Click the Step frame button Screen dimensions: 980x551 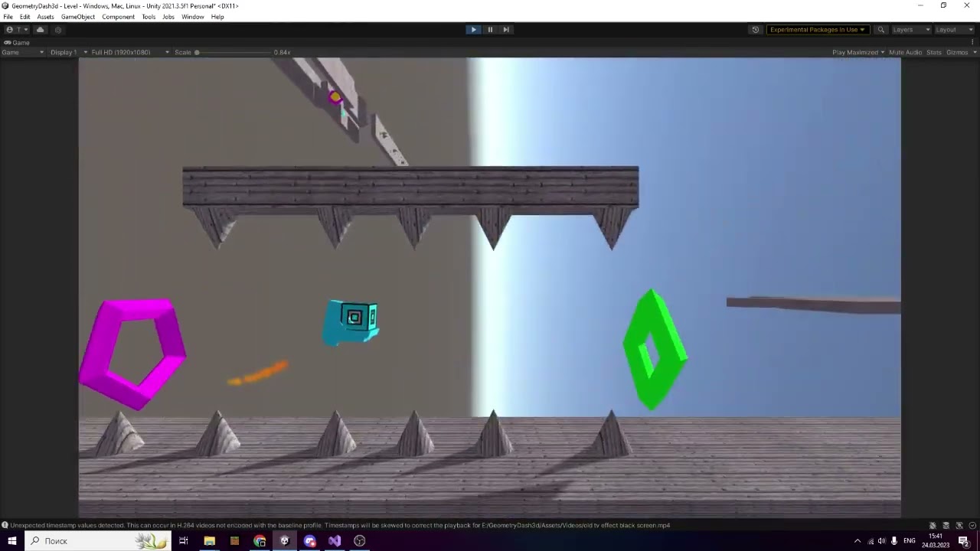click(506, 30)
